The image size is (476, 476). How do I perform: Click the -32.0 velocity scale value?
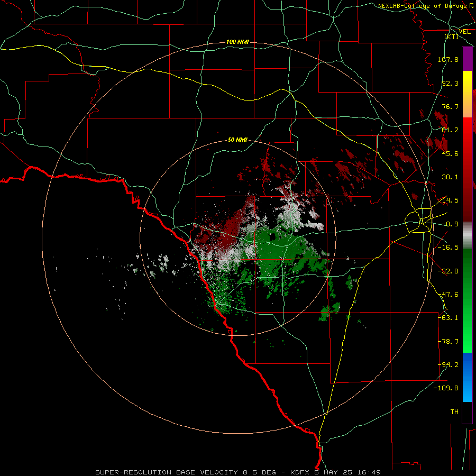[x=448, y=271]
